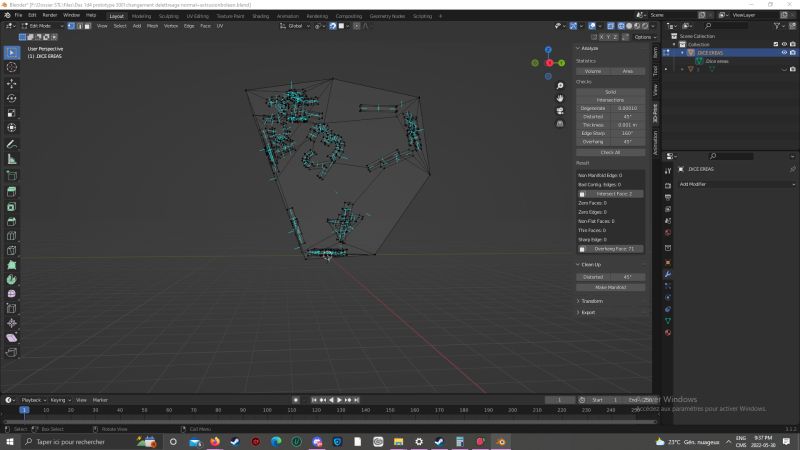Click the Make Manifold button
The height and width of the screenshot is (450, 800).
tap(611, 288)
